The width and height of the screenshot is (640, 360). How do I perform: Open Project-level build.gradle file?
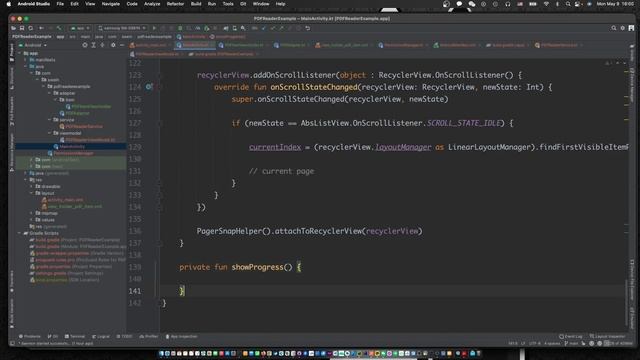(x=76, y=240)
